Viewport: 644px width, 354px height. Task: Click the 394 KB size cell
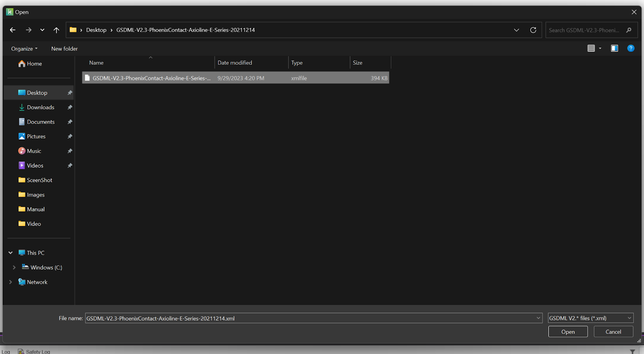379,78
